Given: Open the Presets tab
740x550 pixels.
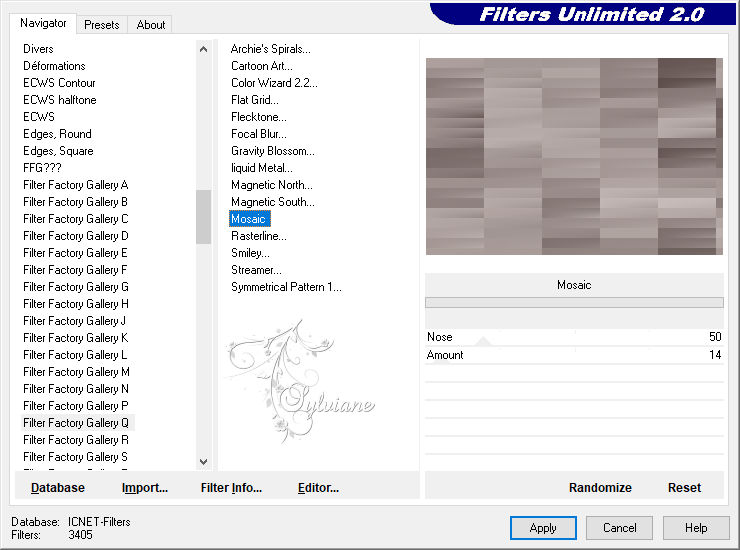Looking at the screenshot, I should pyautogui.click(x=101, y=25).
